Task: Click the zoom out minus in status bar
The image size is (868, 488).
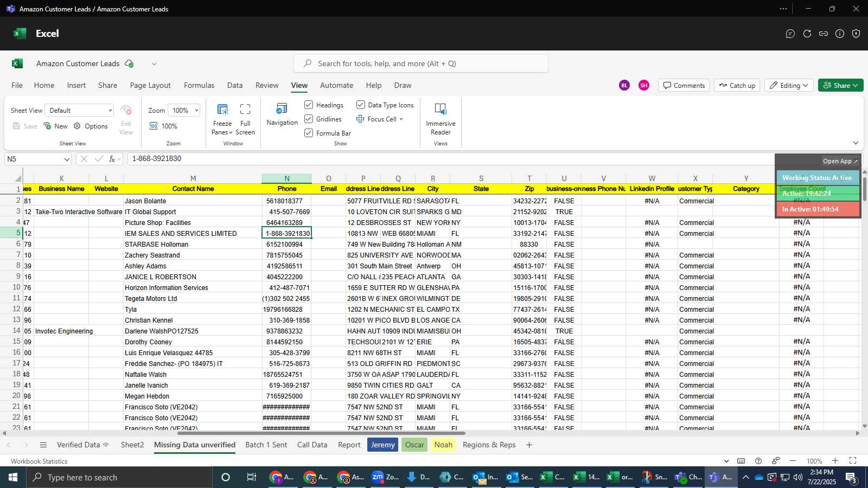Action: tap(793, 461)
